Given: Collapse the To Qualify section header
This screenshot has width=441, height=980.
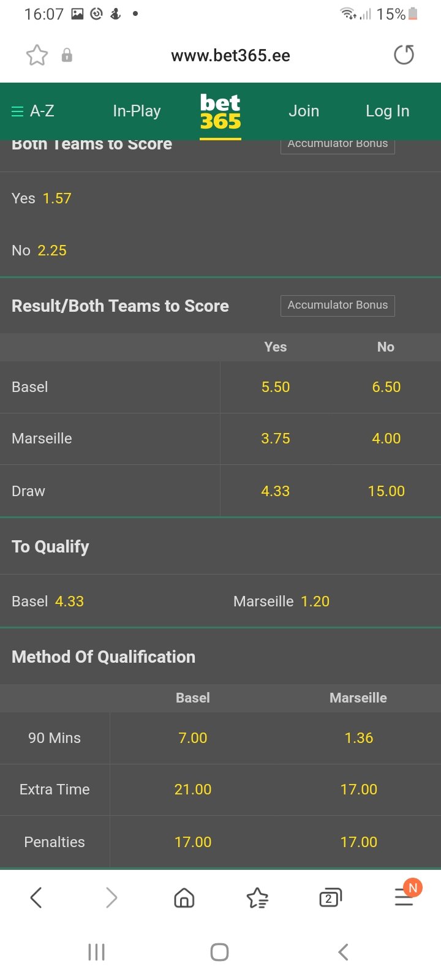Looking at the screenshot, I should pyautogui.click(x=50, y=546).
